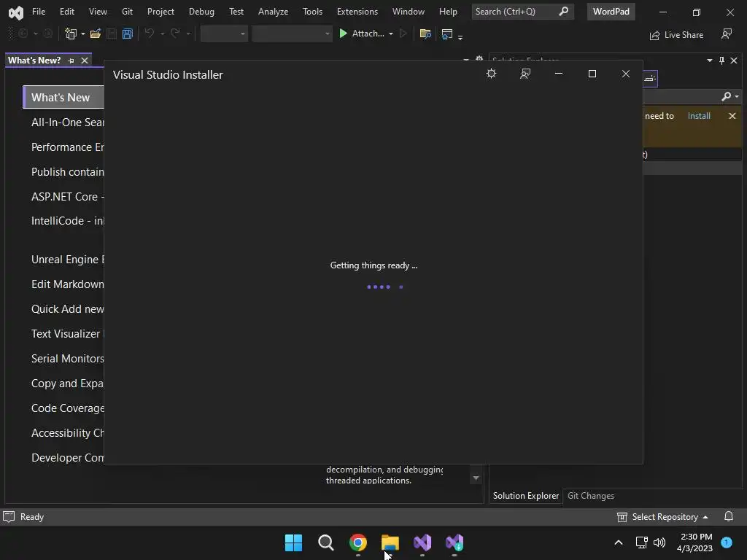
Task: Open the Tools menu
Action: point(312,12)
